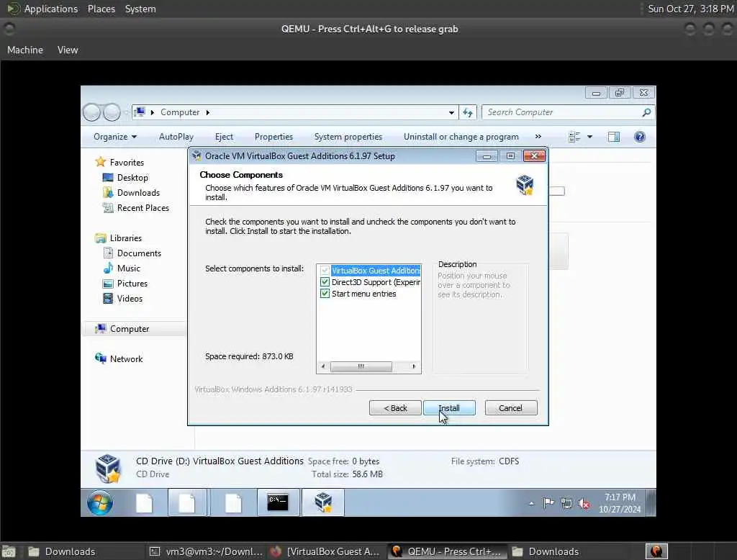Open Properties from Explorer toolbar
This screenshot has height=560, width=737.
tap(273, 137)
